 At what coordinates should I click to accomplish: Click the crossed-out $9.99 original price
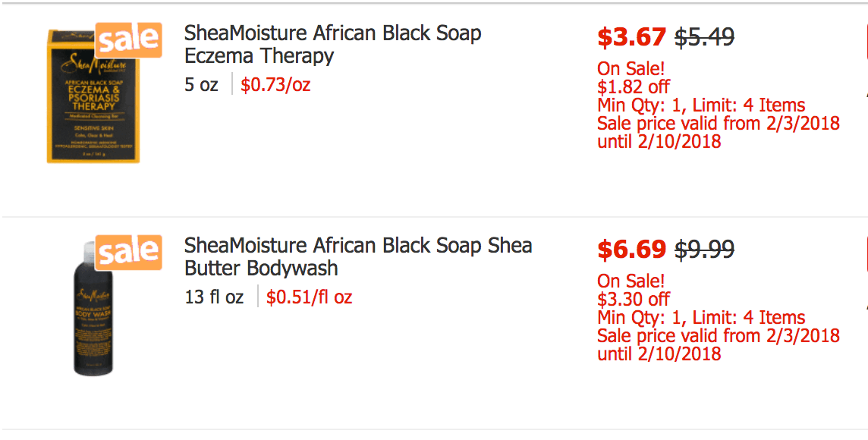pos(704,249)
